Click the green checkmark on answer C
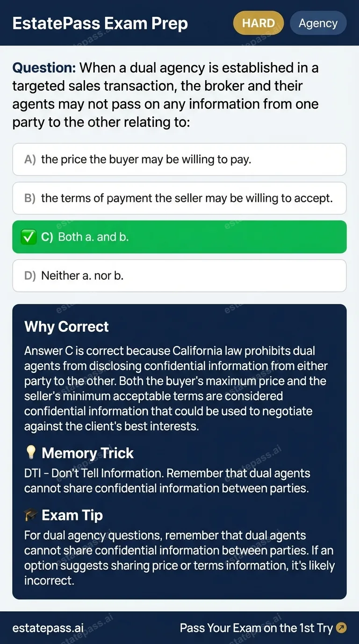359x644 pixels. pyautogui.click(x=29, y=237)
